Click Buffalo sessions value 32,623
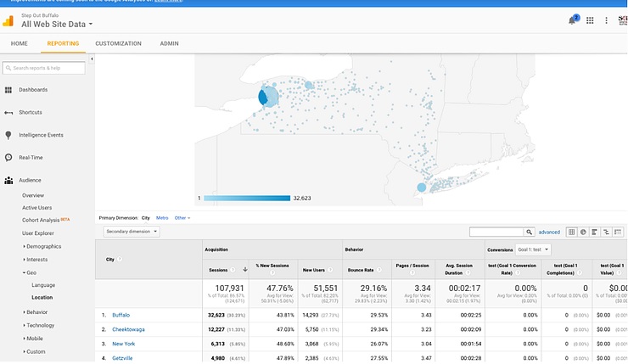 216,315
